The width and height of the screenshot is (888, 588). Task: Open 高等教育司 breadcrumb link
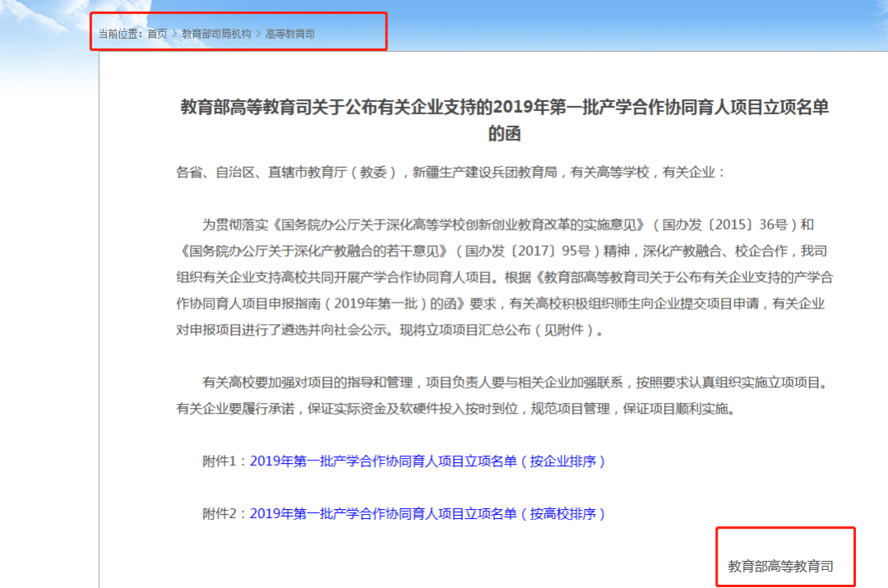point(289,34)
